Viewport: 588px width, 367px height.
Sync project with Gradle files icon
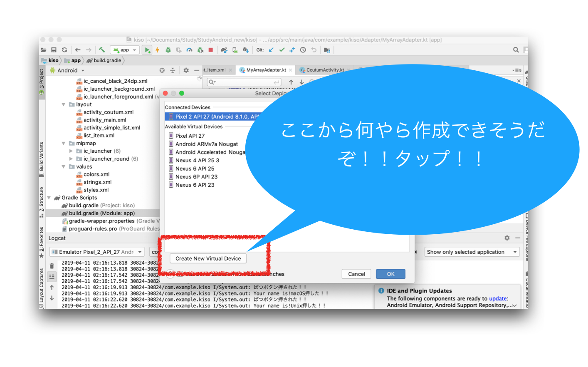[224, 50]
